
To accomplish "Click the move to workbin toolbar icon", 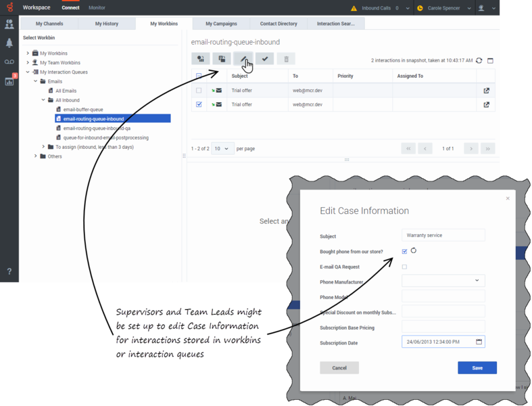I will point(222,59).
